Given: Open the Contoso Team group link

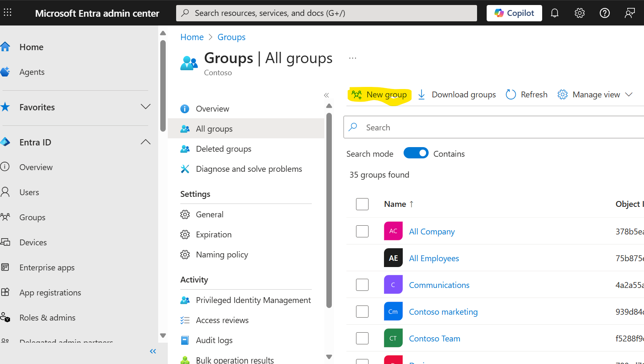Looking at the screenshot, I should [x=434, y=339].
